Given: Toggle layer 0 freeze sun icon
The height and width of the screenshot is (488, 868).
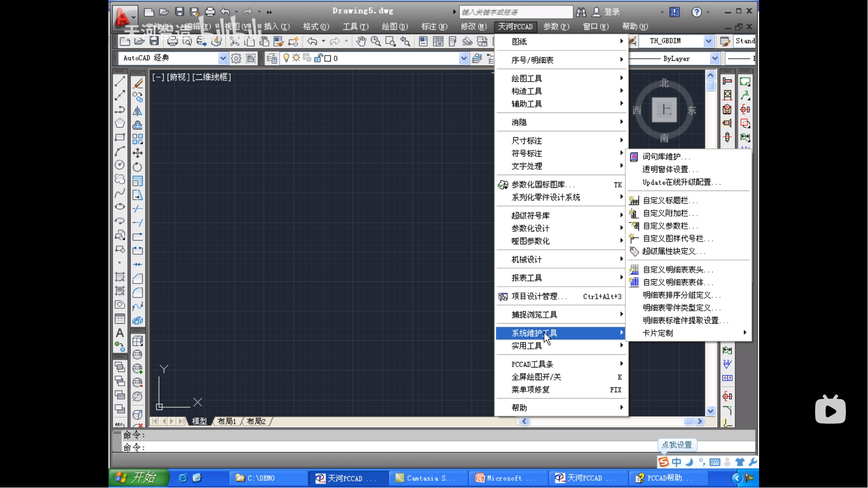Looking at the screenshot, I should click(296, 58).
